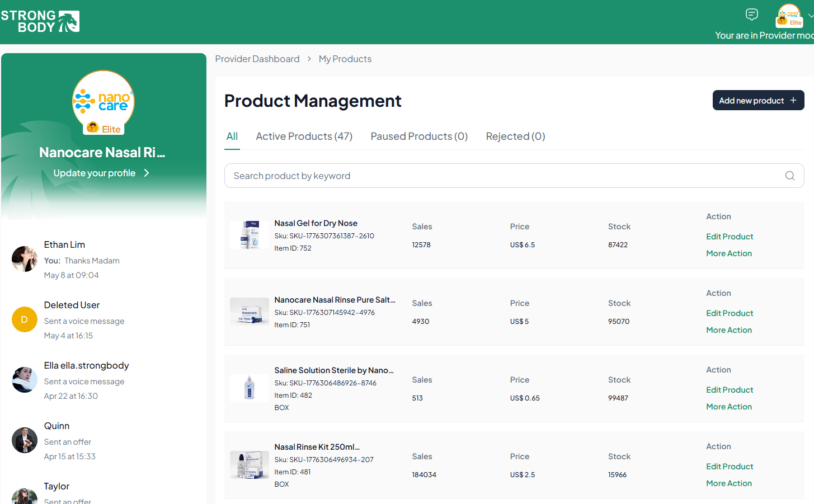Expand the chevron next to header avatar
Image resolution: width=814 pixels, height=504 pixels.
(x=811, y=16)
